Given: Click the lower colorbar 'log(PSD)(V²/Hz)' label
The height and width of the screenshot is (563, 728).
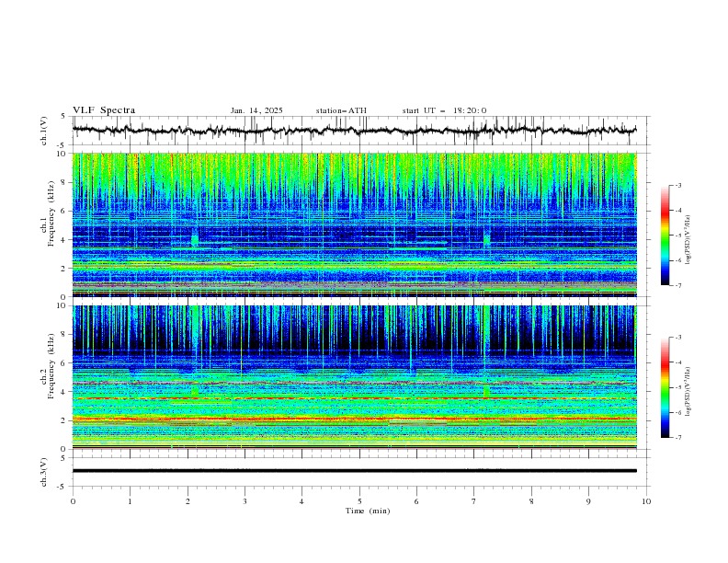Looking at the screenshot, I should pyautogui.click(x=688, y=392).
